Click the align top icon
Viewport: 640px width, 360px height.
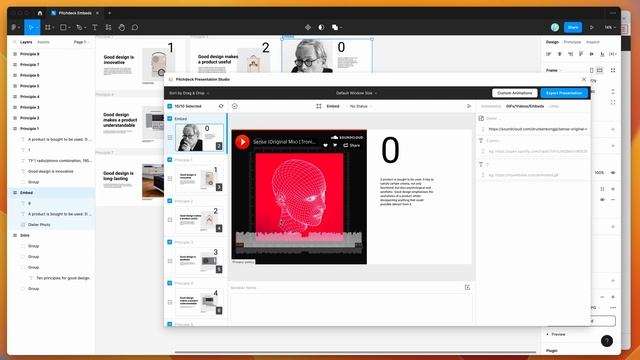(580, 54)
